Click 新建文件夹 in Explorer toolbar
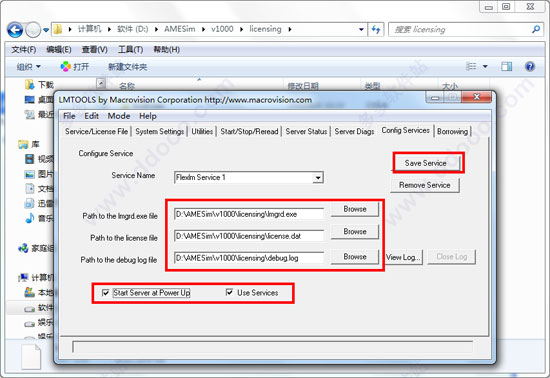Image resolution: width=550 pixels, height=378 pixels. (127, 67)
